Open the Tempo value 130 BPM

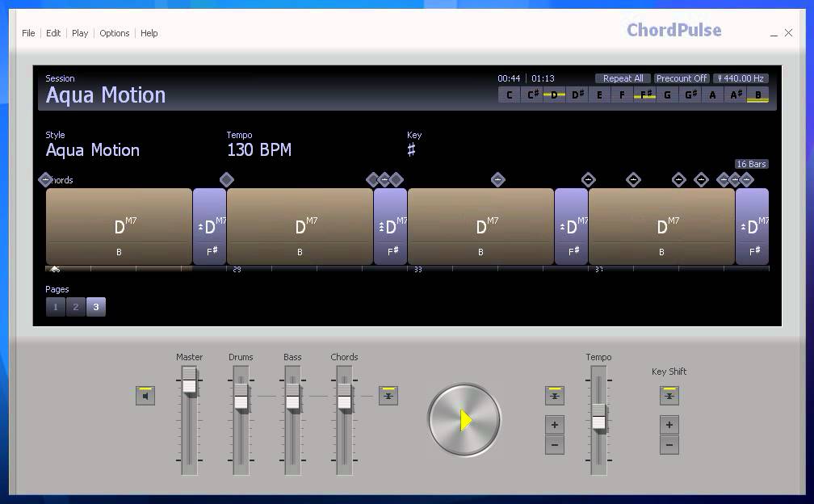[259, 150]
